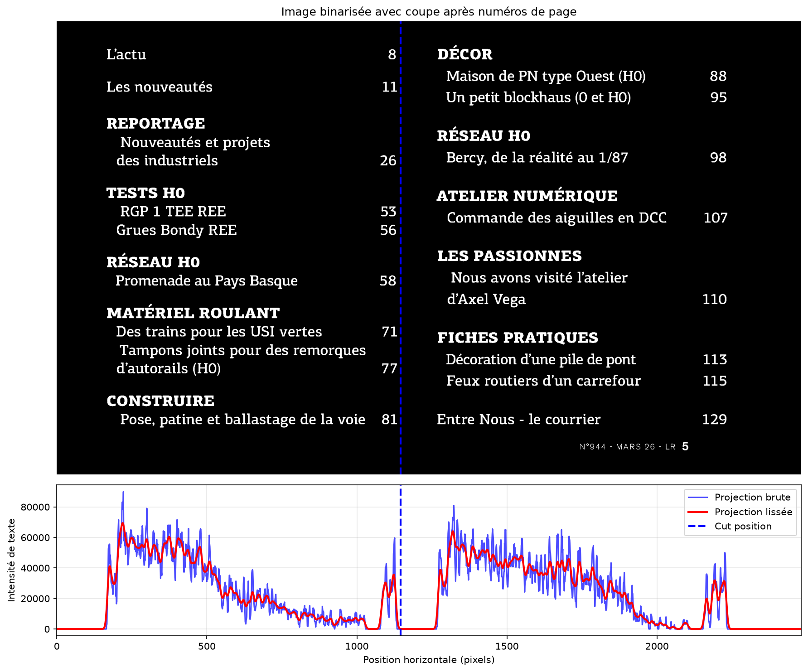Select "Commande des aiguilles en DCC"
Image resolution: width=808 pixels, height=672 pixels.
point(556,218)
